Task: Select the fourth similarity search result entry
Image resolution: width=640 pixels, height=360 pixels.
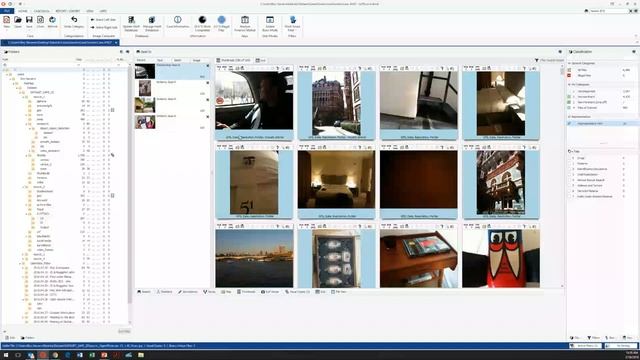Action: 172,122
